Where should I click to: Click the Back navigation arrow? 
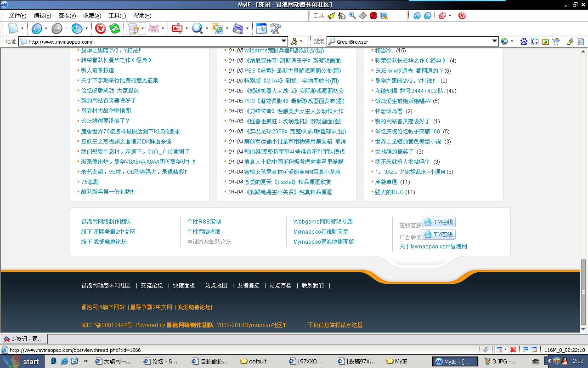coord(36,29)
